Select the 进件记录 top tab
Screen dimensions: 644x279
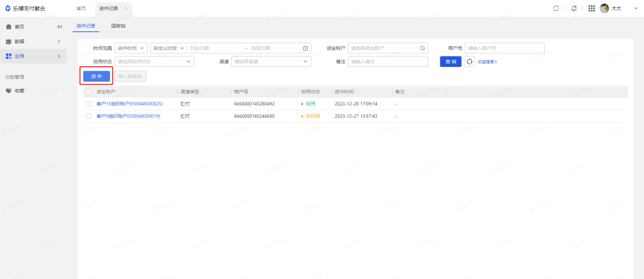click(x=109, y=8)
